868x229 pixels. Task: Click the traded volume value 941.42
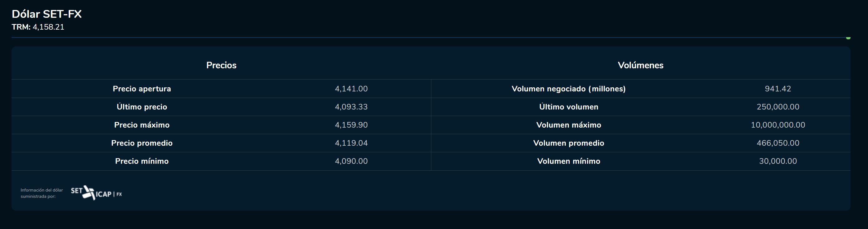[x=778, y=89]
